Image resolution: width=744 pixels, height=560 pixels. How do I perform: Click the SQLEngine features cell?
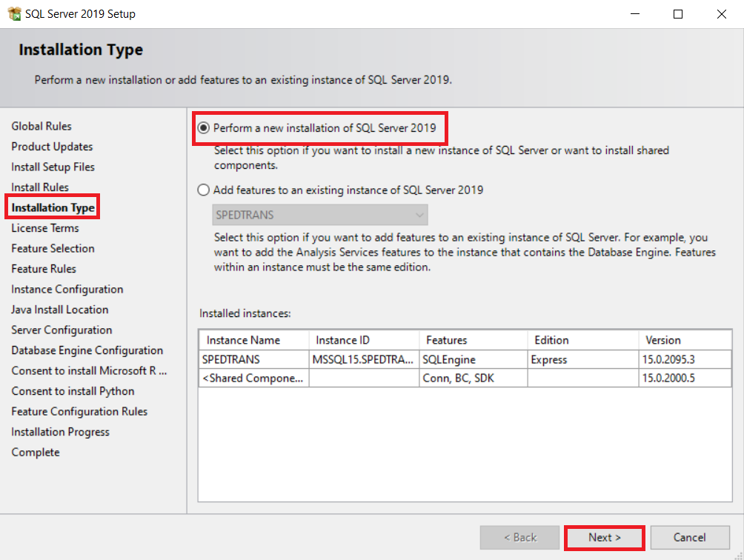pos(473,359)
